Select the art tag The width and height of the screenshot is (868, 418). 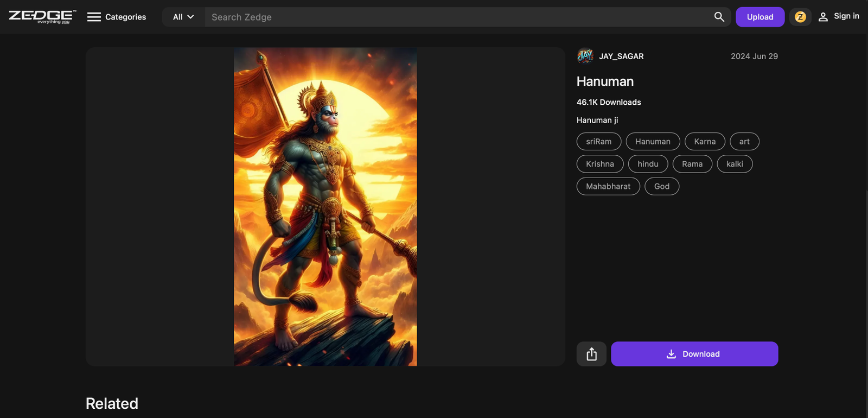(744, 142)
